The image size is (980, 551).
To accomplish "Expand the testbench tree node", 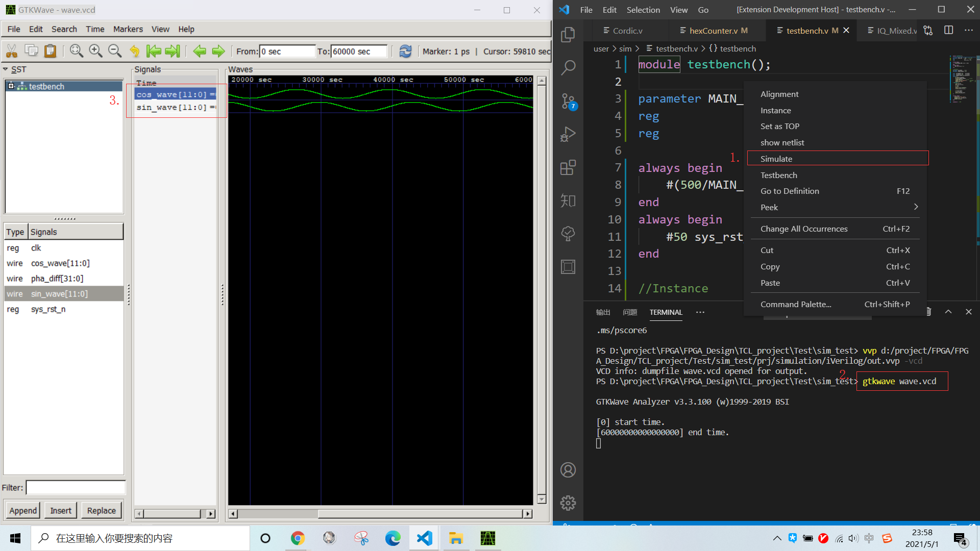I will (x=11, y=86).
